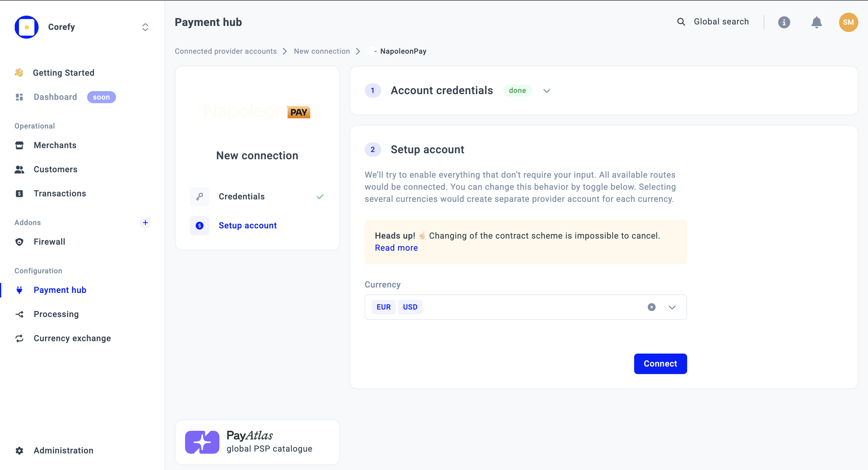The height and width of the screenshot is (470, 868).
Task: Click the Administration gear icon
Action: [x=19, y=450]
